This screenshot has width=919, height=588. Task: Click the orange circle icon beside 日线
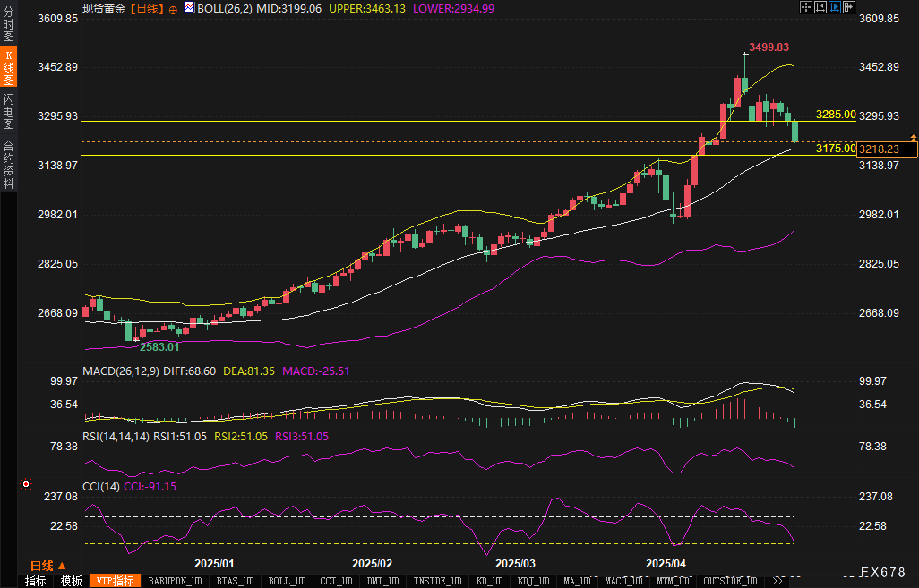[x=173, y=10]
